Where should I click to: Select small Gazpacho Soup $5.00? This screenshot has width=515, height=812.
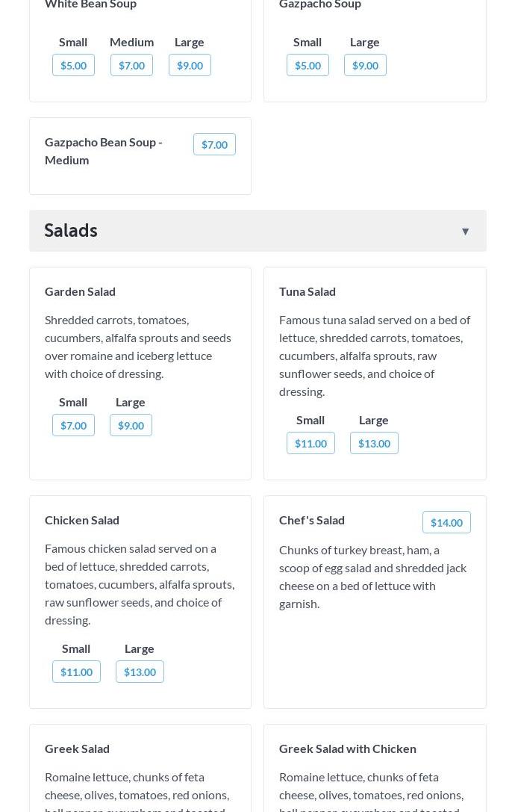308,66
